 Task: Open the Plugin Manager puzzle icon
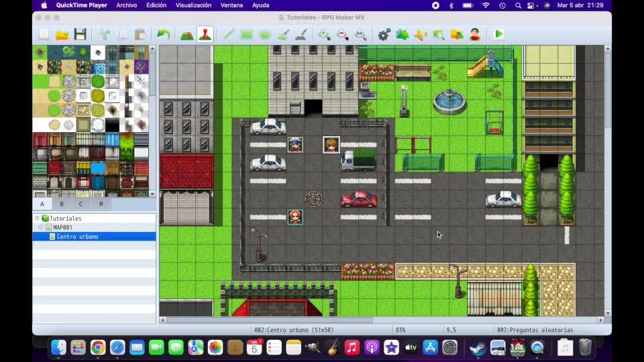[x=402, y=34]
